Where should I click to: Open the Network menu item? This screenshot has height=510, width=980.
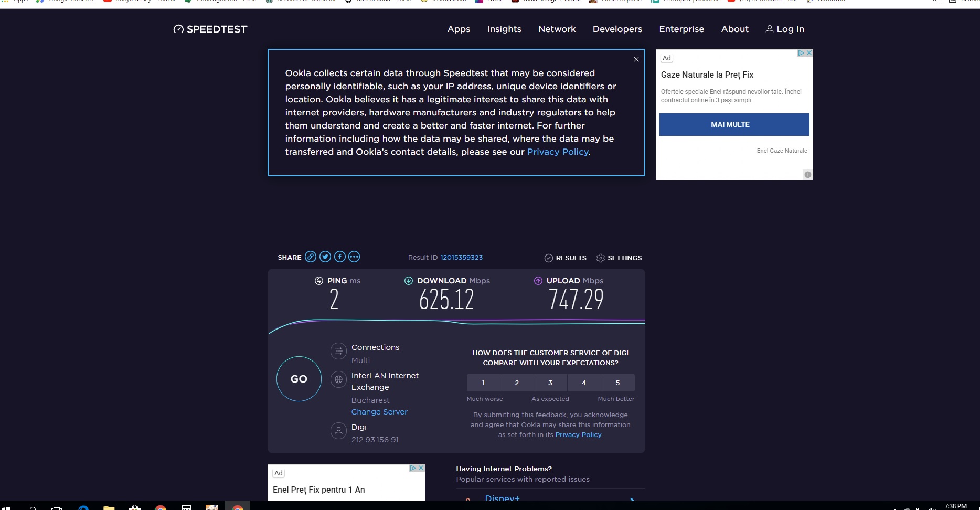click(x=557, y=29)
